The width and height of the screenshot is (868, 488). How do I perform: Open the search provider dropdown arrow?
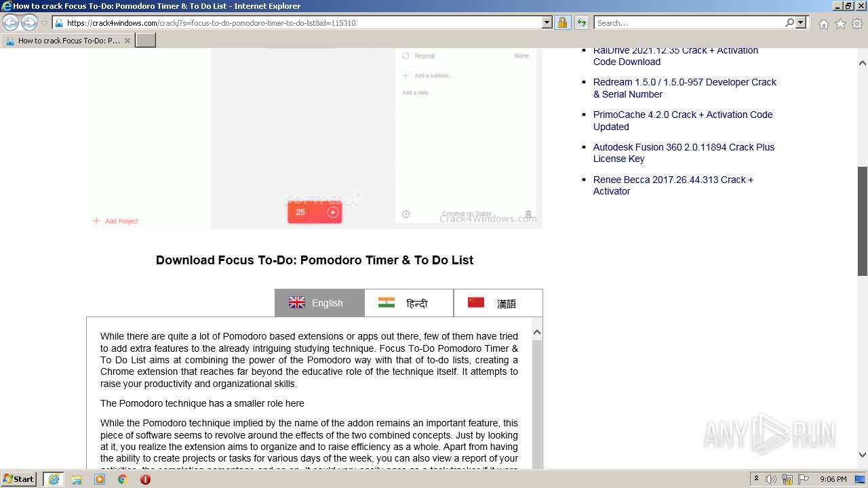click(801, 22)
